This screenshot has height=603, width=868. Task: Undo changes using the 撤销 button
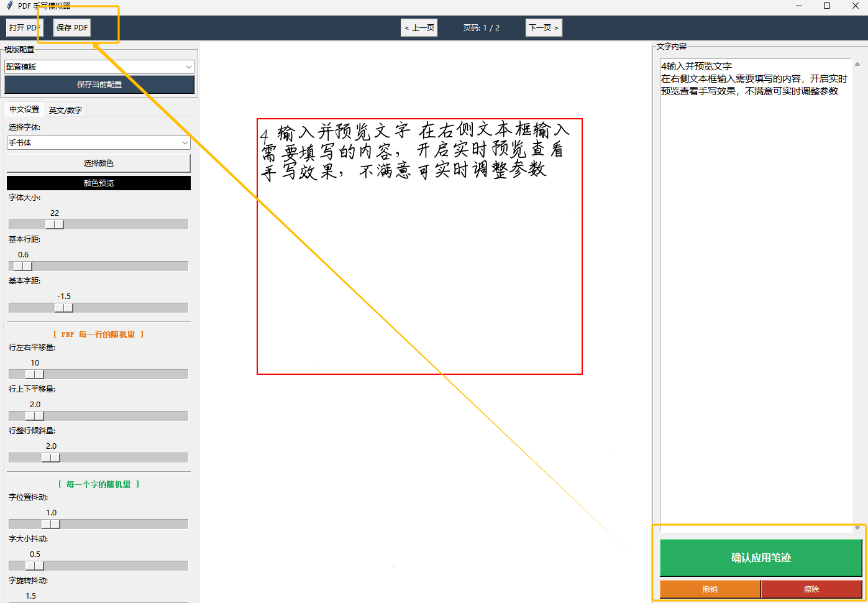click(x=709, y=589)
